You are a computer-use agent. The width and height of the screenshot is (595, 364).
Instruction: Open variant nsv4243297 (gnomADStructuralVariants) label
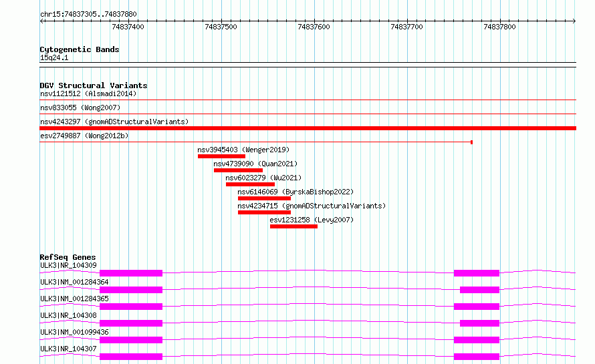tap(114, 122)
